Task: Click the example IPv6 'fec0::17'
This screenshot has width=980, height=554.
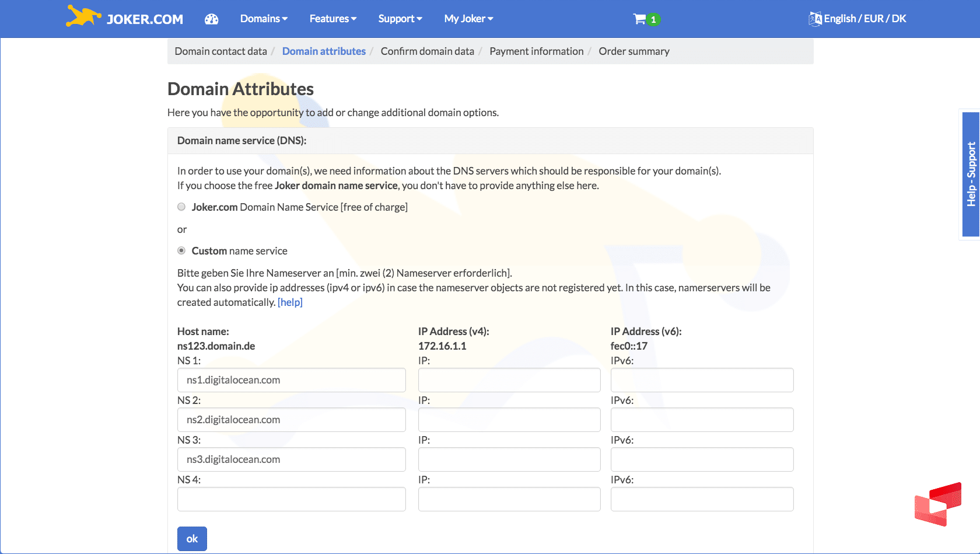Action: (629, 346)
